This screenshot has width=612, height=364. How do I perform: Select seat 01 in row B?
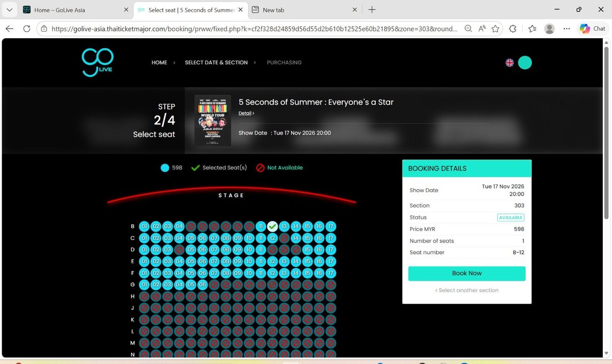tap(144, 226)
